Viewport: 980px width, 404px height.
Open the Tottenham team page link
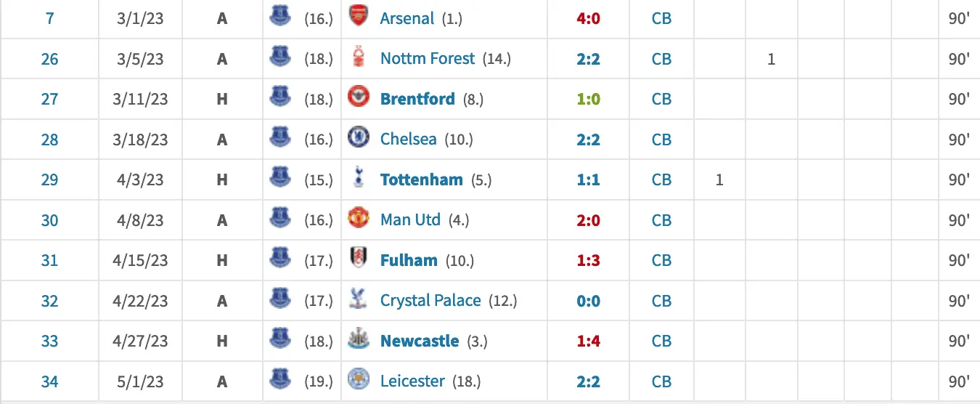pos(421,180)
